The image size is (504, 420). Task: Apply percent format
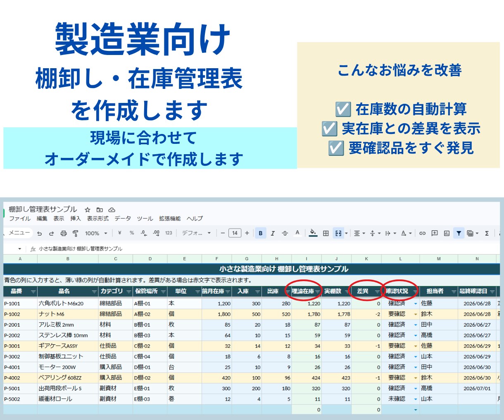(132, 233)
